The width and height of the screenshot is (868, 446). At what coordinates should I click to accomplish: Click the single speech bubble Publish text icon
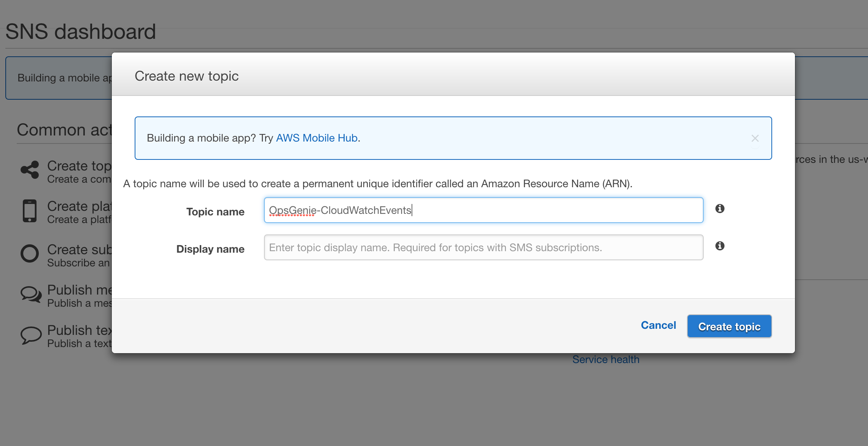coord(30,335)
